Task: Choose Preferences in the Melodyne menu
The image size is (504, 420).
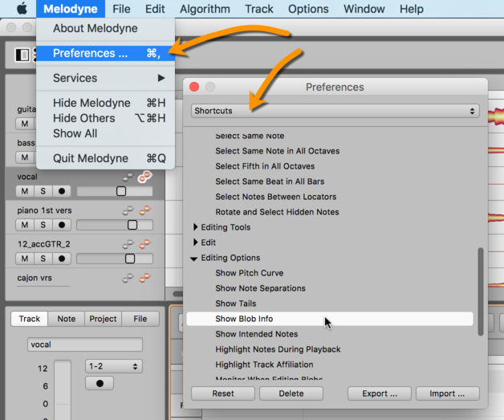Action: pyautogui.click(x=106, y=53)
